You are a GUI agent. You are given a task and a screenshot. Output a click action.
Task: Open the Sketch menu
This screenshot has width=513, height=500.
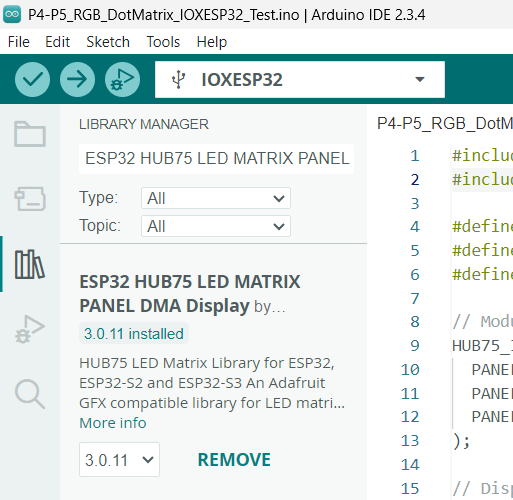pyautogui.click(x=108, y=42)
